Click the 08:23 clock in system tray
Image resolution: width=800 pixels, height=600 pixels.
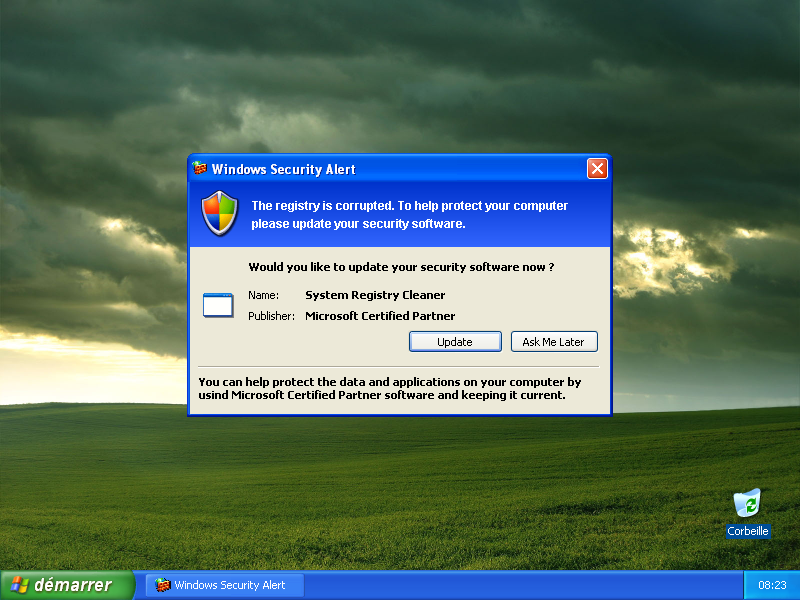tap(772, 585)
